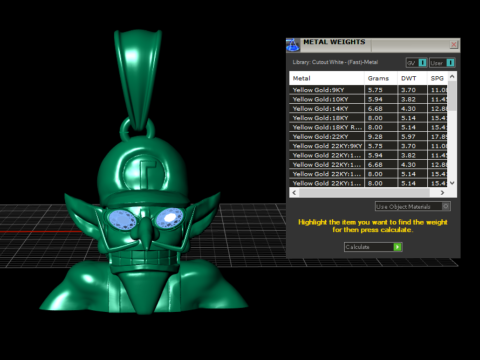
Task: Select the Yellow Gold:22KY row
Action: pyautogui.click(x=368, y=136)
